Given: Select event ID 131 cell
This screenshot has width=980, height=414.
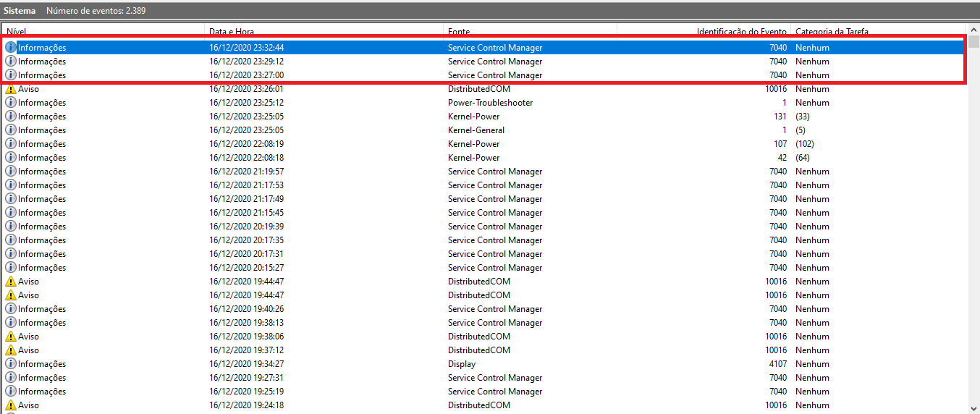Looking at the screenshot, I should (x=780, y=117).
